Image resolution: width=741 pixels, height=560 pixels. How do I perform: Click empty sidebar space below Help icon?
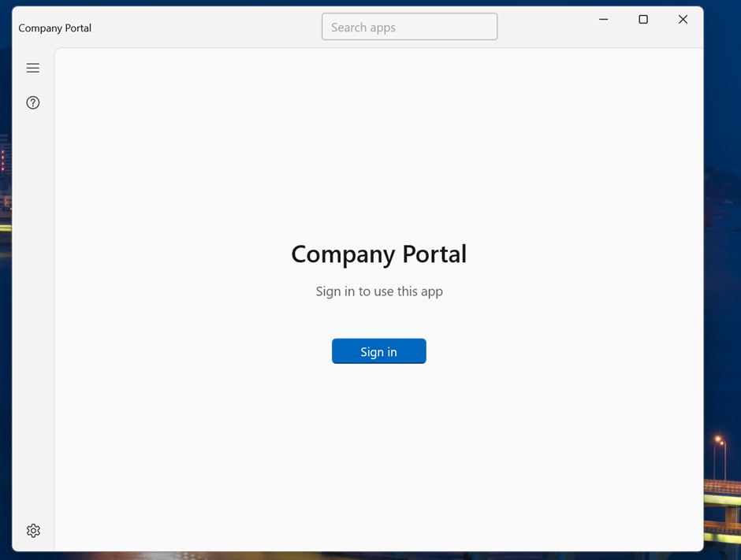(x=32, y=315)
